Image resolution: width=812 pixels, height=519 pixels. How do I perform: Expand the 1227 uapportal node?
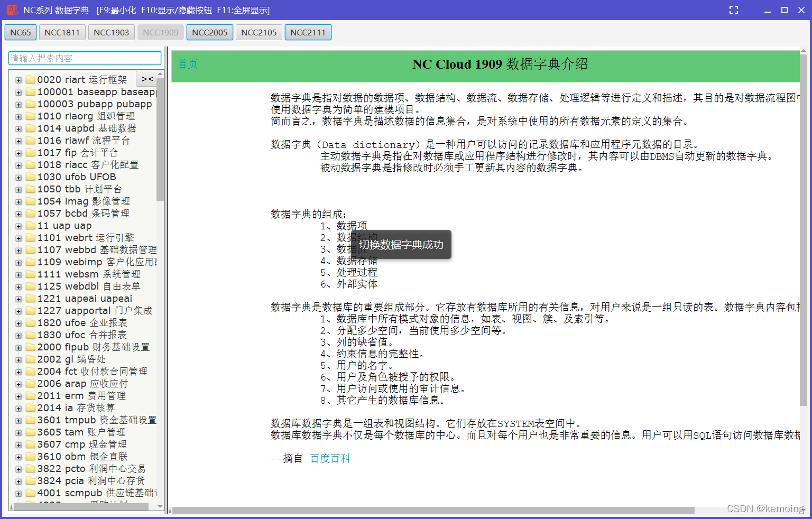coord(19,311)
